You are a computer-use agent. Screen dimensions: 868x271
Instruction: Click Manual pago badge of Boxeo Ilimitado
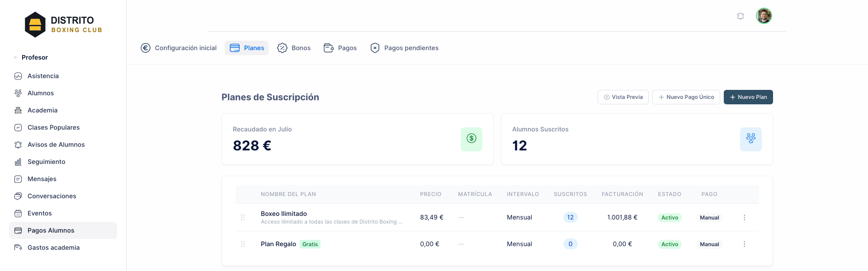point(709,218)
